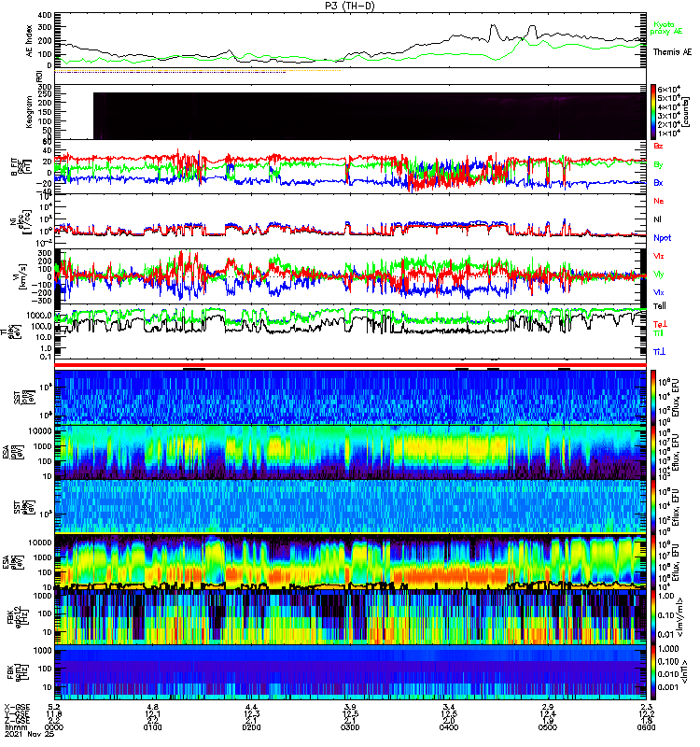The width and height of the screenshot is (700, 747).
Task: Select the blue "Ti⊥" legend label
Action: click(659, 352)
